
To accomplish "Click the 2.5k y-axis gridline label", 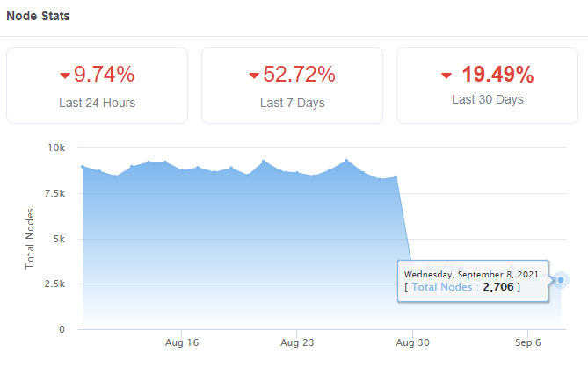I will tap(53, 284).
